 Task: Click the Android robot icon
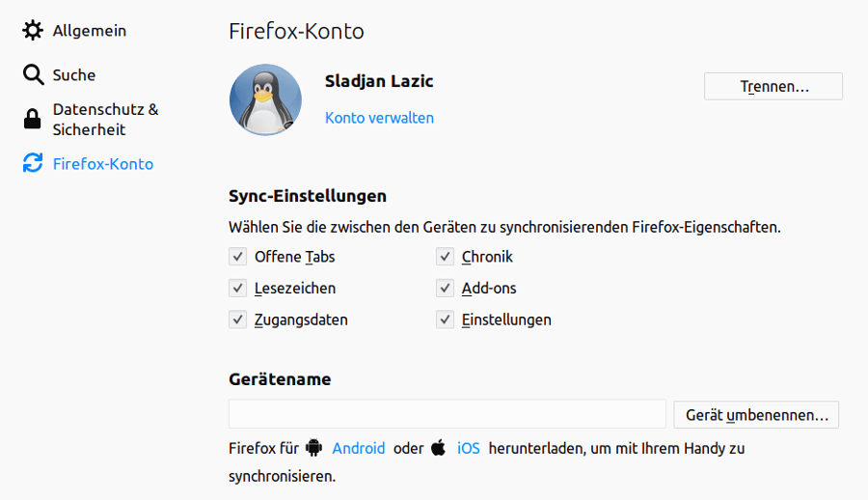tap(313, 447)
